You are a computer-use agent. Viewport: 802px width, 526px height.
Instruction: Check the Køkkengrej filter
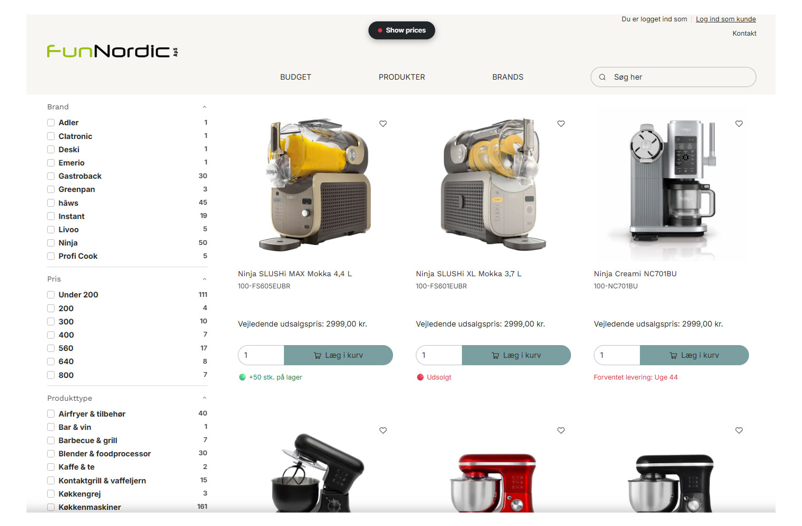tap(51, 494)
